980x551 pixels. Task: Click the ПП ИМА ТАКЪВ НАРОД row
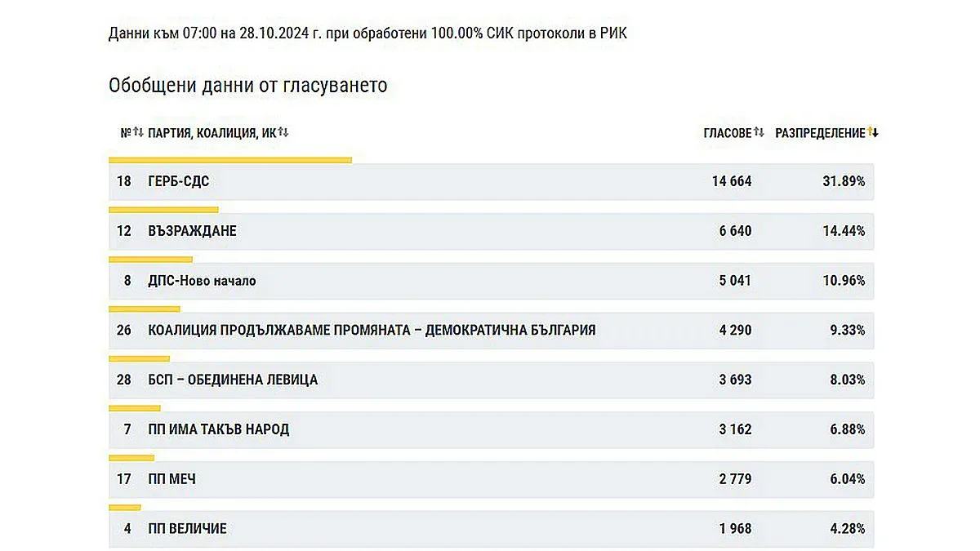(218, 429)
